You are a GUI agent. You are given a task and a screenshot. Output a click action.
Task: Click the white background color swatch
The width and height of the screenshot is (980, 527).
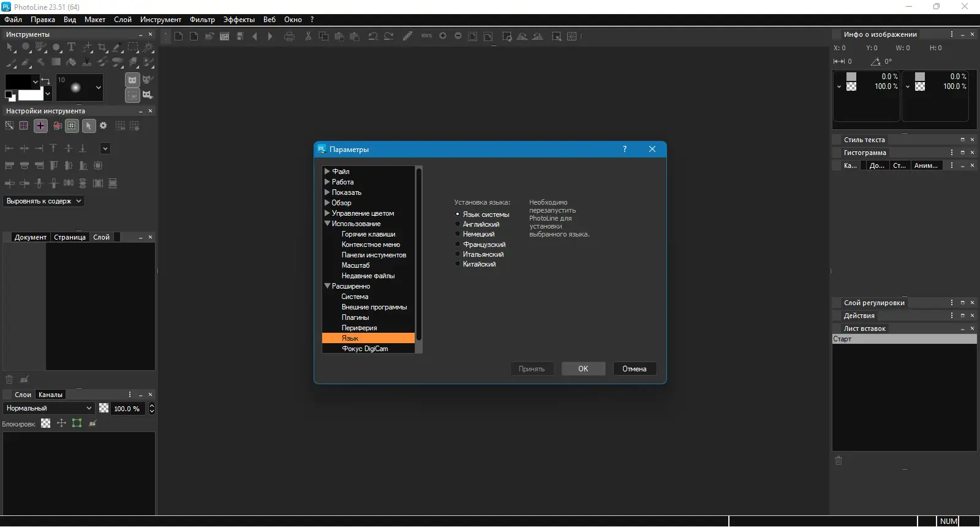point(31,95)
